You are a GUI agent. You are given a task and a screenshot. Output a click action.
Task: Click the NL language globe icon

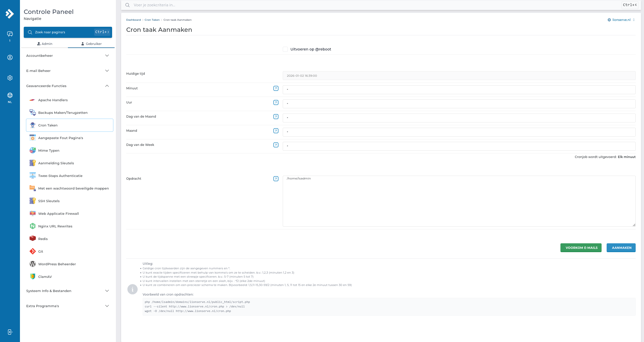pos(10,95)
